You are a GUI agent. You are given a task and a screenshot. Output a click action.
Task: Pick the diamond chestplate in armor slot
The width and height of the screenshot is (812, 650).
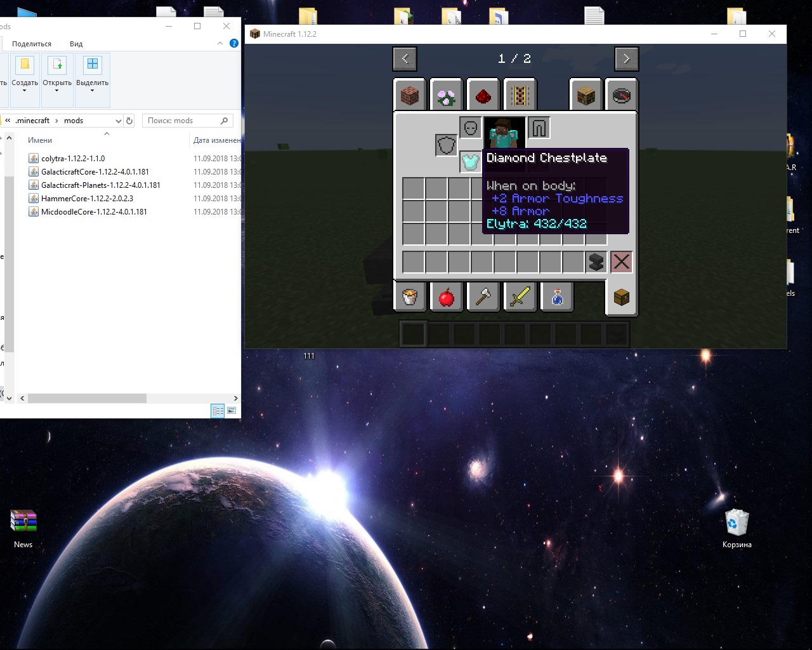click(471, 162)
